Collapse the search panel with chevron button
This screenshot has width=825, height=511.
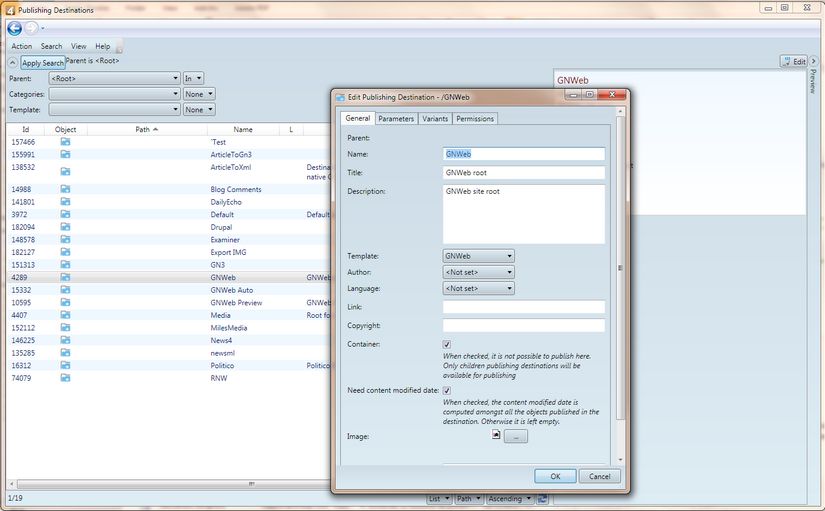click(13, 63)
